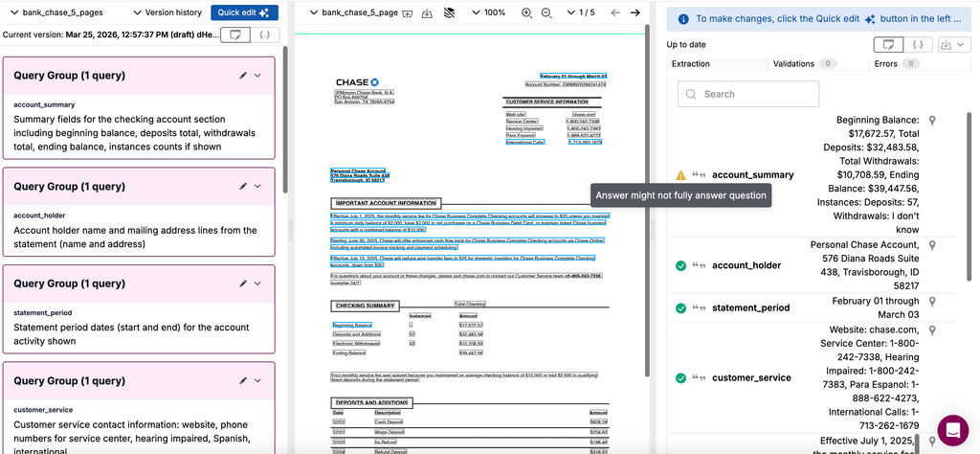This screenshot has width=980, height=454.
Task: Go to next page arrow
Action: pyautogui.click(x=635, y=12)
